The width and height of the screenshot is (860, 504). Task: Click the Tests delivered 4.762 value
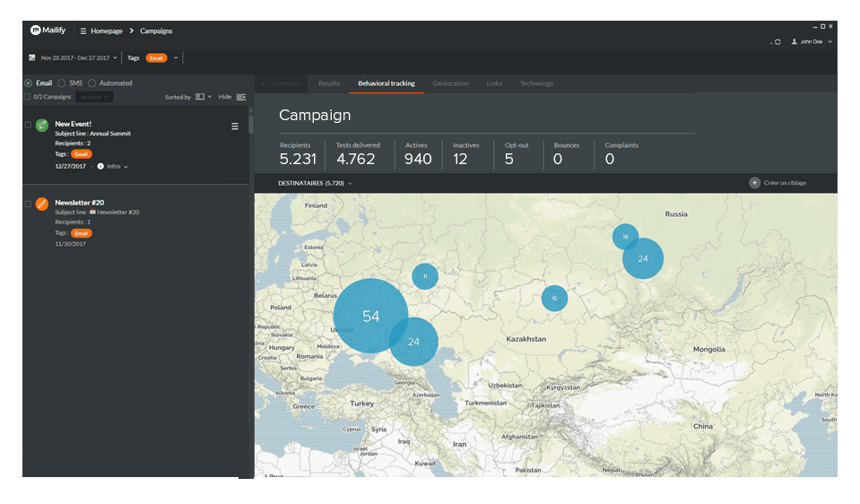355,159
